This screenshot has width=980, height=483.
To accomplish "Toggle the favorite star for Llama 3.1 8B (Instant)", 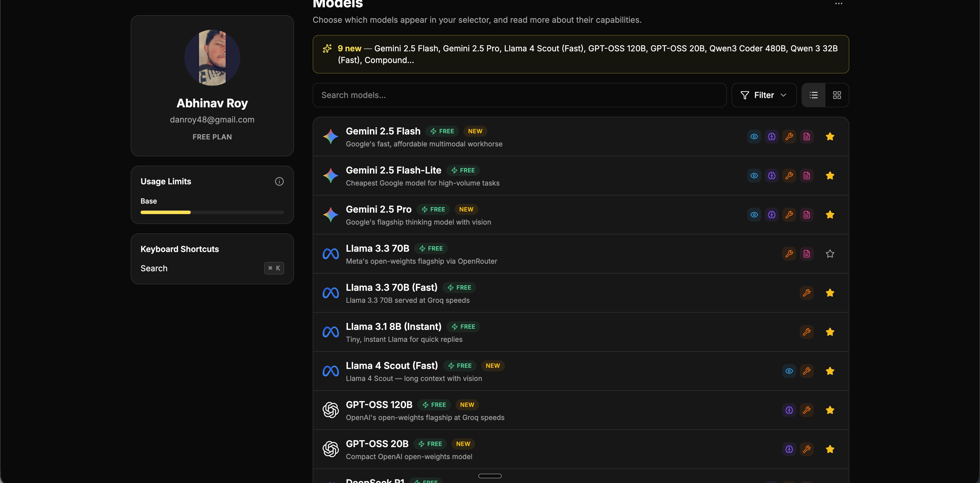I will click(x=830, y=332).
